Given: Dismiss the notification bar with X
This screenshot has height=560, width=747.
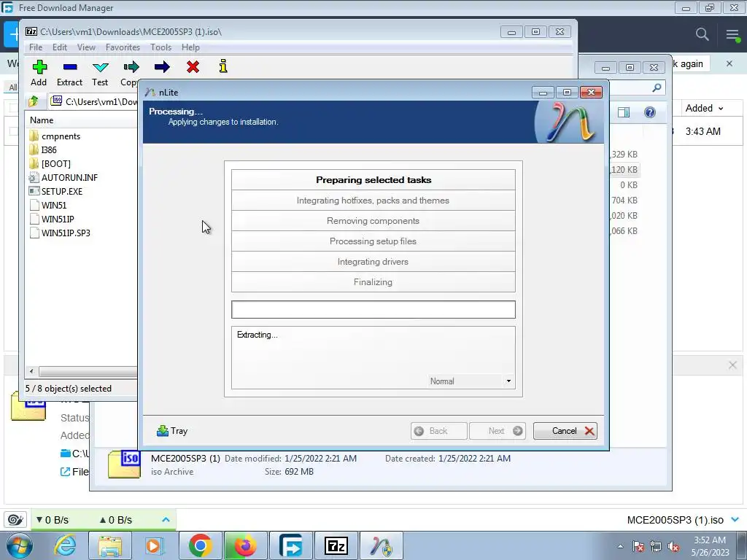Looking at the screenshot, I should point(729,63).
